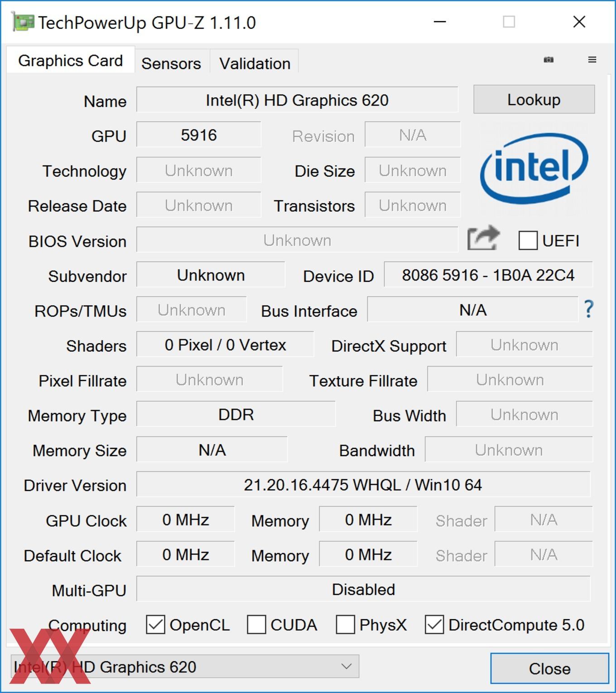Click the BIOS Version Unknown field
Screen dimensions: 616x693
click(x=297, y=240)
